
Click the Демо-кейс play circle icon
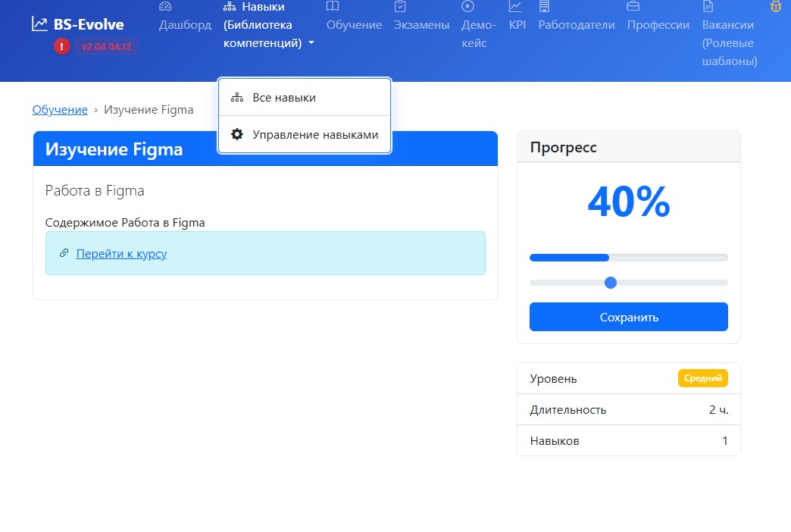tap(467, 6)
